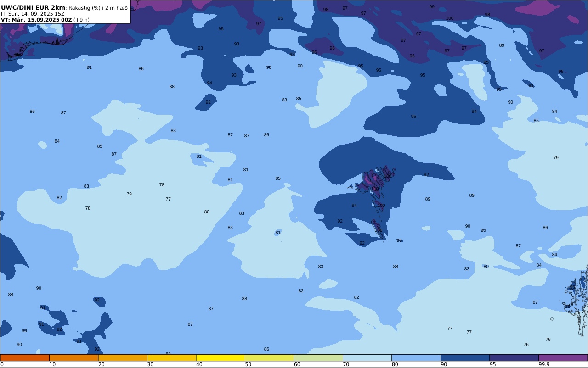Click the '(+9 h)' forecast offset text

tap(81, 20)
